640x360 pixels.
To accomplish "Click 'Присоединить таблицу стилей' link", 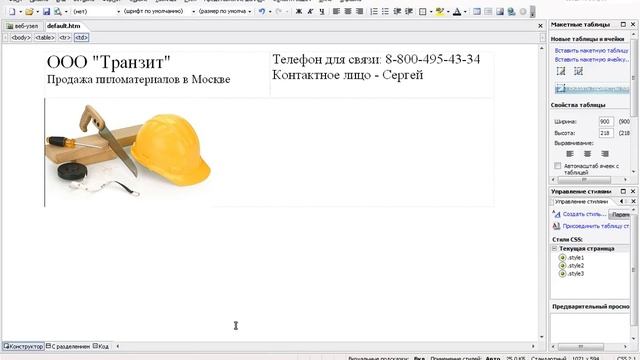I will [x=596, y=226].
